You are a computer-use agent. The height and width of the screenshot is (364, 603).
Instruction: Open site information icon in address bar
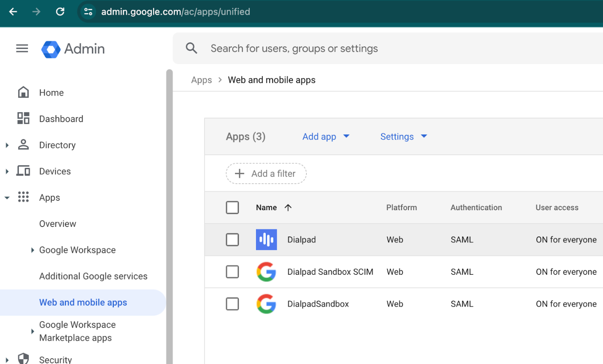click(88, 12)
